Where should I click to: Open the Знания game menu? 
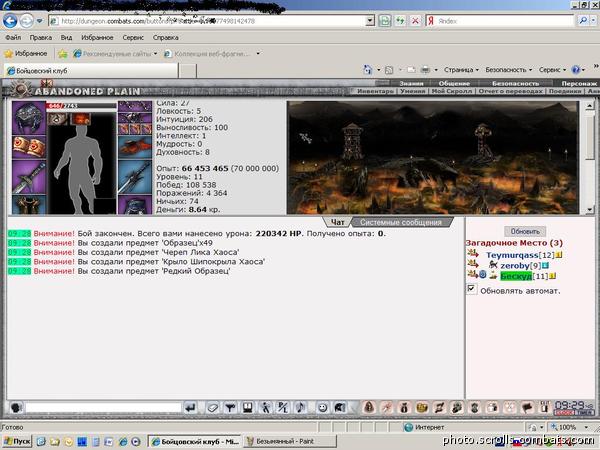(411, 83)
